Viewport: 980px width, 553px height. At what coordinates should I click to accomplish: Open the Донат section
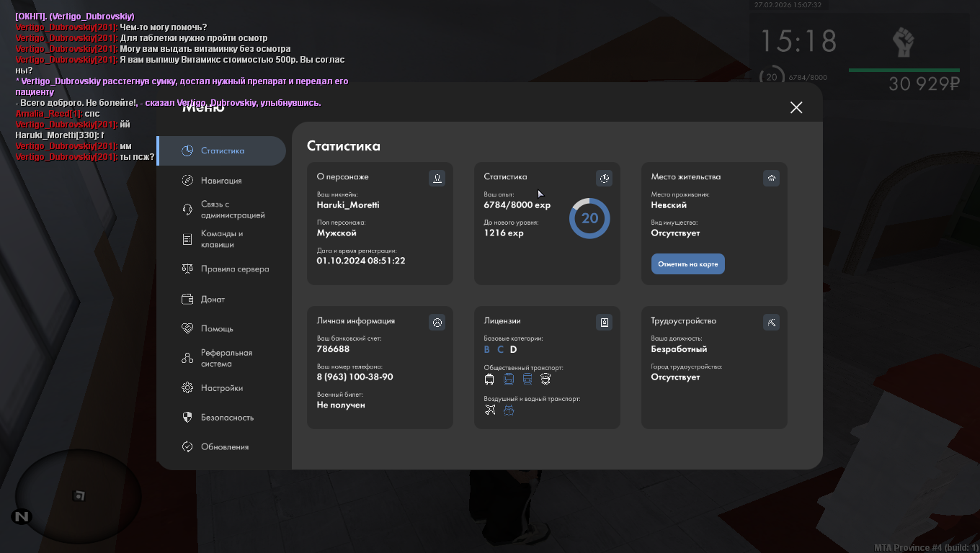click(x=213, y=299)
